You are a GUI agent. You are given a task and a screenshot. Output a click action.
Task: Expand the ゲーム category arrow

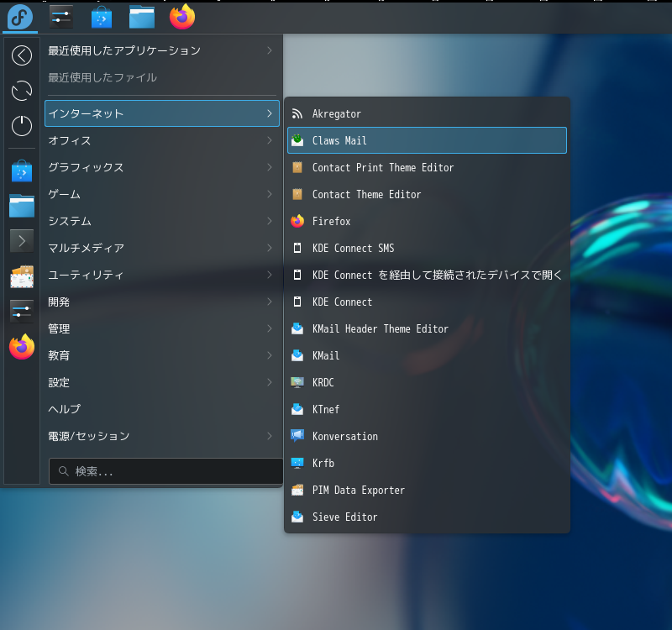coord(270,194)
